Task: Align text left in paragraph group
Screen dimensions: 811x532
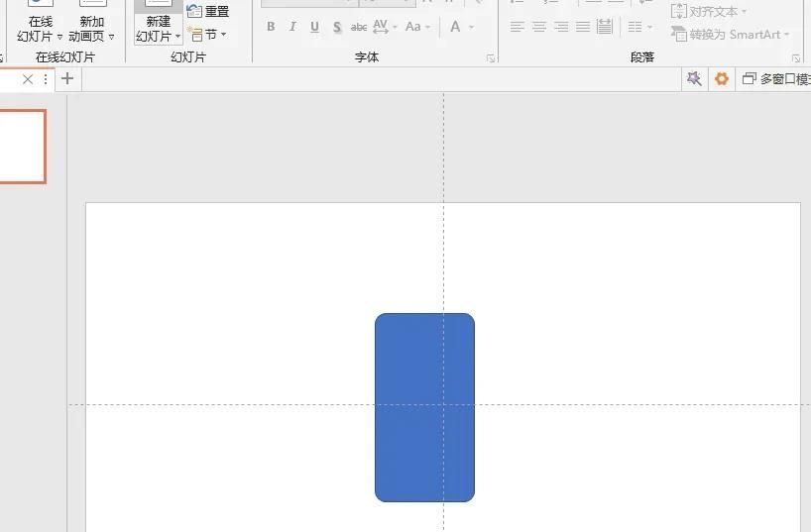Action: click(x=518, y=27)
